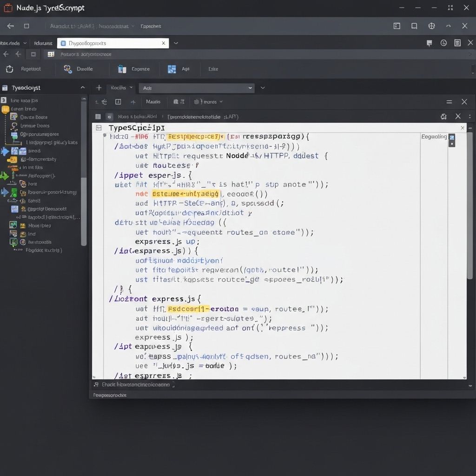
Task: Toggle the small square checkbox left of TypeSCpeipI
Action: pos(99,127)
